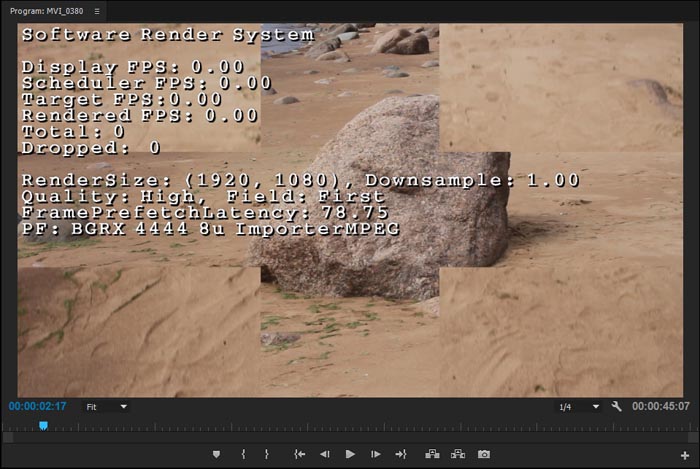
Task: Click the 'Total: 0' overlay line
Action: (73, 132)
